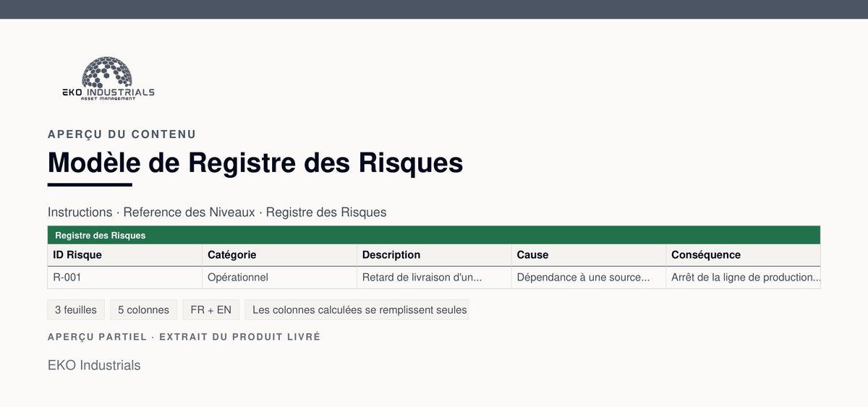
Task: Click the '3 feuilles' tag
Action: click(x=76, y=310)
